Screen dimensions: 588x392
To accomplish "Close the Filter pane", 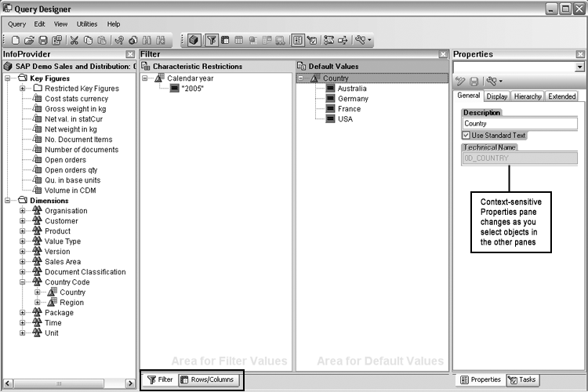I will [x=443, y=54].
